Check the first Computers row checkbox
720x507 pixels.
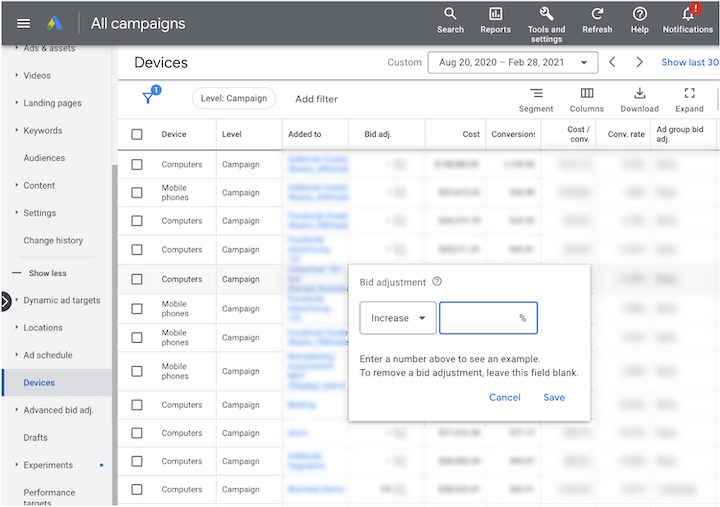[x=137, y=165]
